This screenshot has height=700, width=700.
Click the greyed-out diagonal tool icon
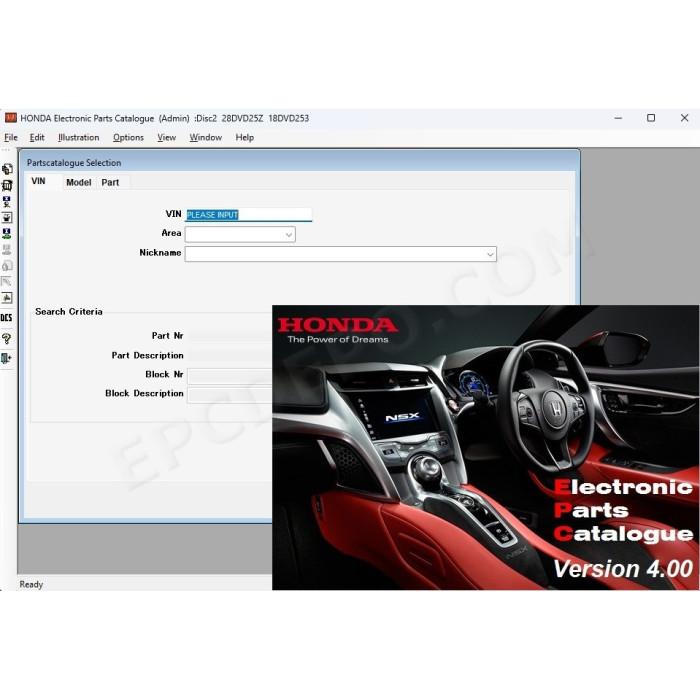[7, 282]
